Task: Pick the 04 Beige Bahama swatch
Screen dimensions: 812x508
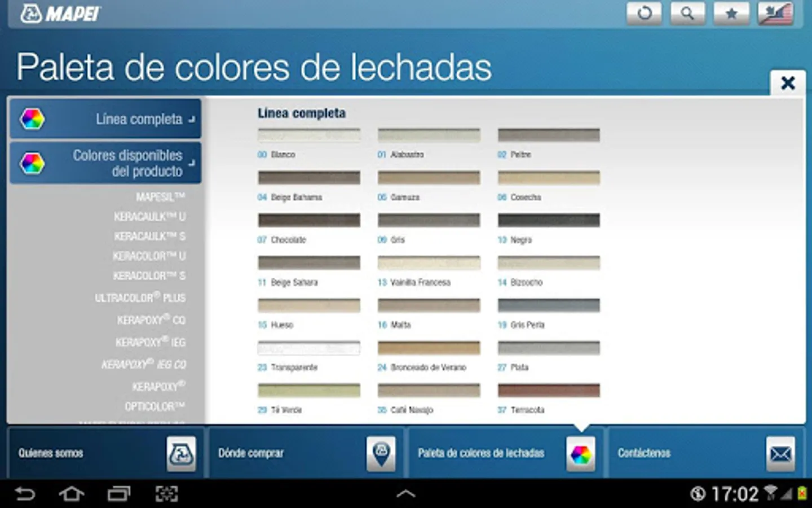Action: pos(309,178)
